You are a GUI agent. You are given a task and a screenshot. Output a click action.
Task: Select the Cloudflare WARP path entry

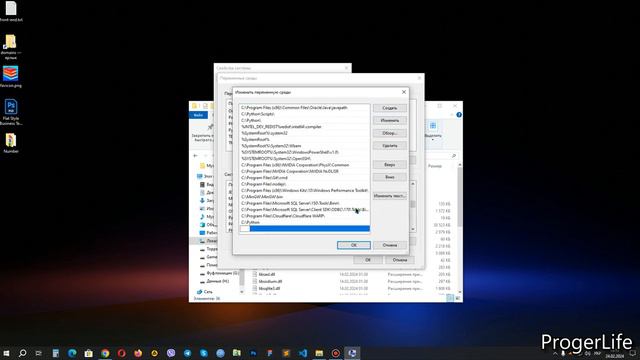304,216
